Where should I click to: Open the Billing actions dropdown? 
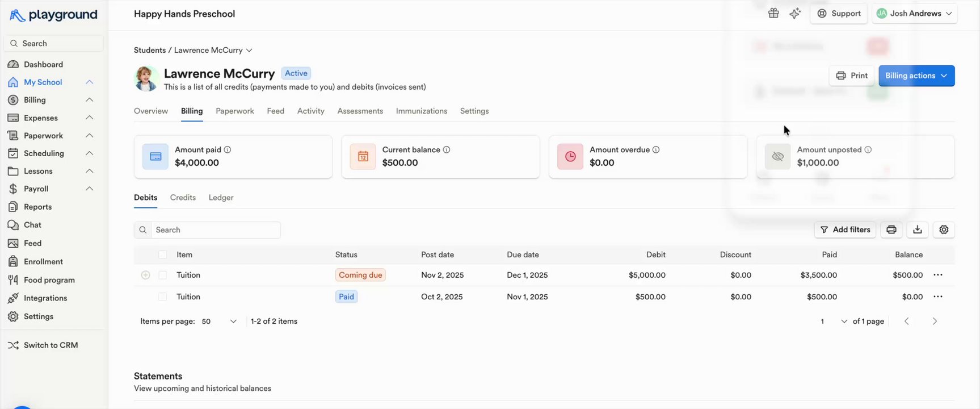tap(916, 76)
